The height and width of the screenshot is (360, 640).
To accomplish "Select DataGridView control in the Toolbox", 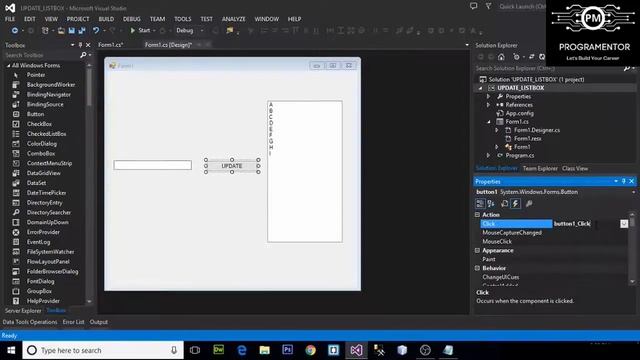I will point(45,173).
